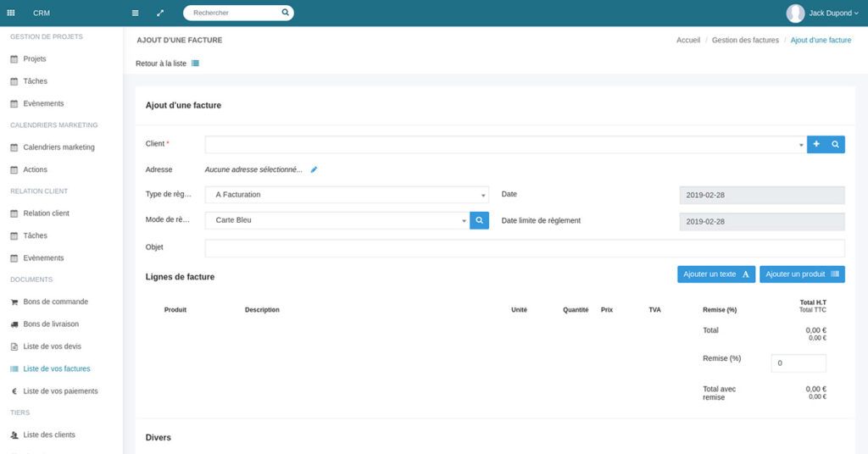Click the magnifier icon in the search bar
Viewport: 868px width, 454px height.
pos(286,13)
